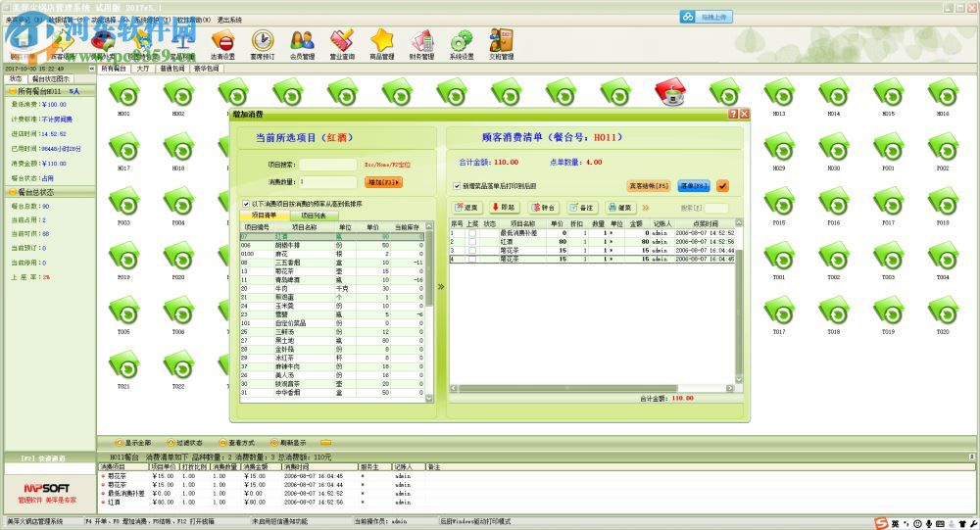Select table P016 icon
This screenshot has height=530, width=980.
834,203
